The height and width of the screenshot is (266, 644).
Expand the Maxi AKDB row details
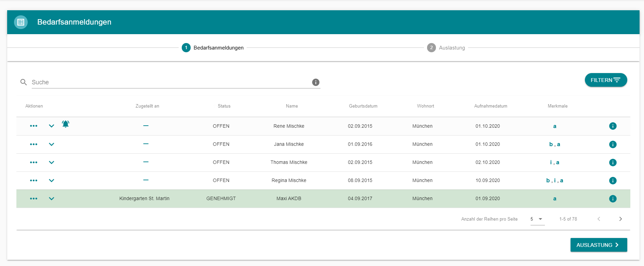click(x=52, y=199)
